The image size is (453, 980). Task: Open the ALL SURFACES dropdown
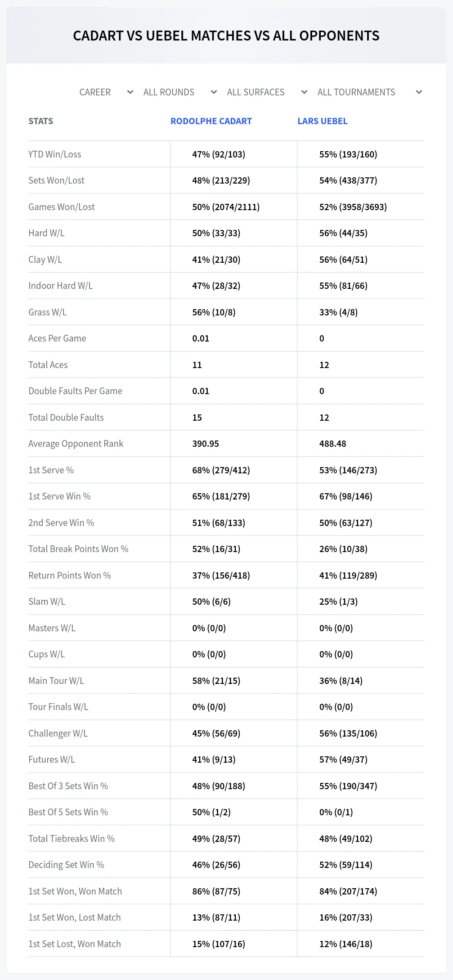point(267,92)
